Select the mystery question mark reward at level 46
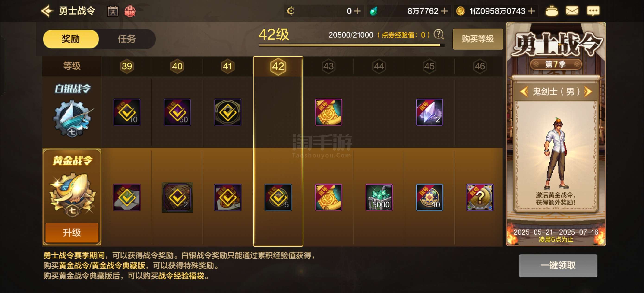Screen dimensions: 644x293 point(480,197)
